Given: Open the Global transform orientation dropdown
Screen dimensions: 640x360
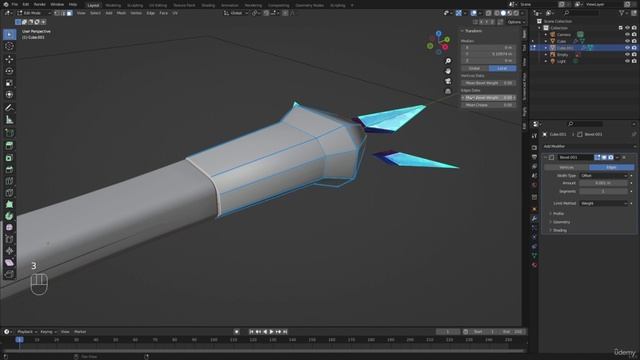Looking at the screenshot, I should [236, 13].
